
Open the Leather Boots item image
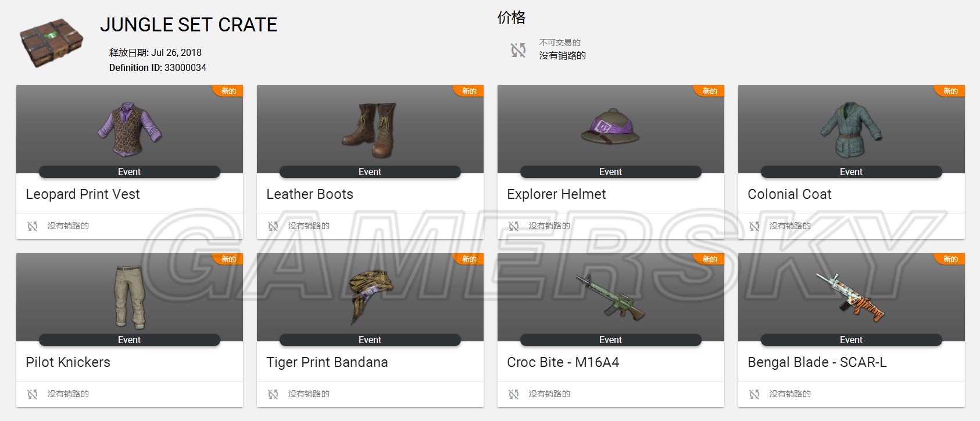coord(370,130)
